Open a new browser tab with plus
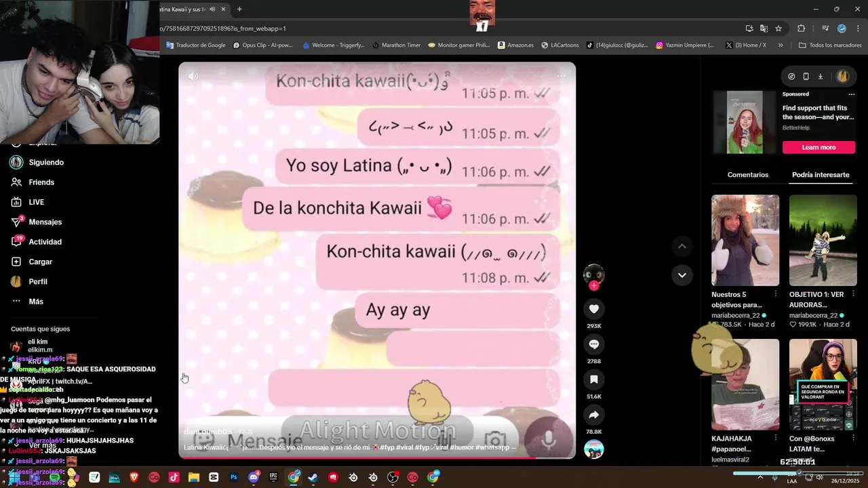This screenshot has width=868, height=488. (x=239, y=9)
